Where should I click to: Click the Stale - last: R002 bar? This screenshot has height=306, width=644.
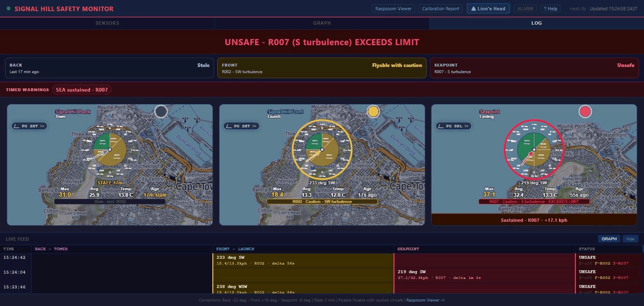pos(110,202)
